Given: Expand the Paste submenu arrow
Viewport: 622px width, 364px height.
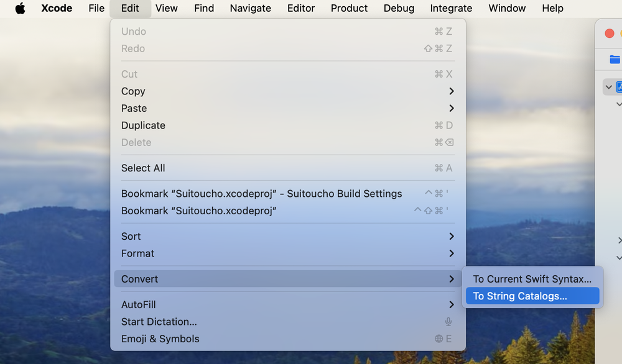Looking at the screenshot, I should pos(452,108).
